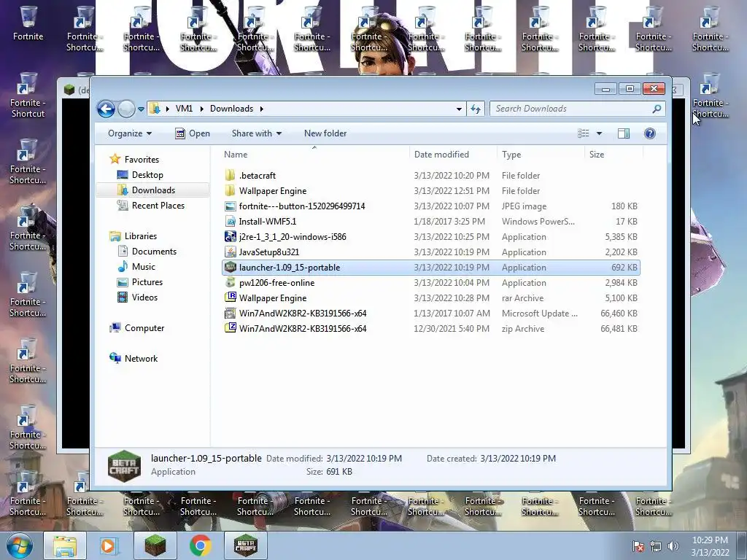
Task: Open the BetaCraft taskbar icon
Action: tap(246, 545)
